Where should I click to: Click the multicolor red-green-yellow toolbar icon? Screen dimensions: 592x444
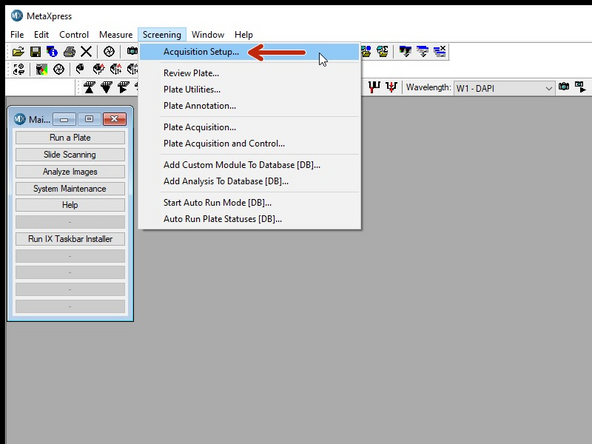(x=42, y=69)
